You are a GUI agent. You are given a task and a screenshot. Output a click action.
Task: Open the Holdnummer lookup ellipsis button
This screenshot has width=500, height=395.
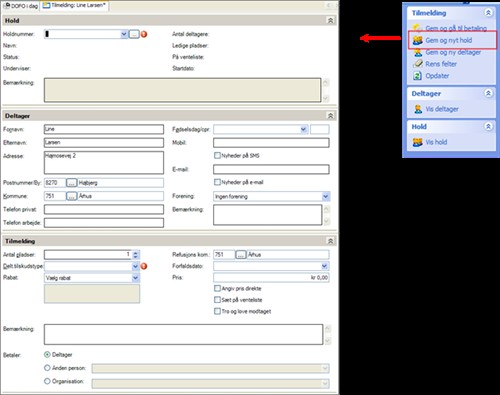(134, 34)
